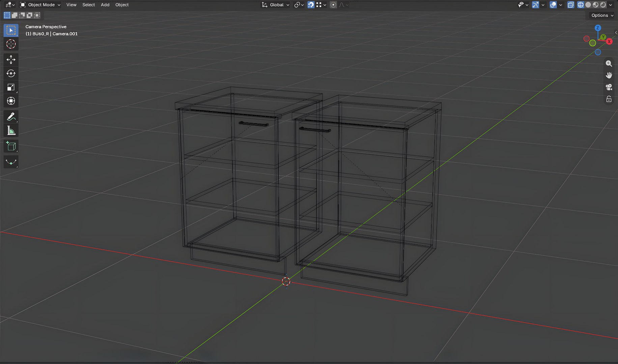Open proportional falloff dropdown
The height and width of the screenshot is (364, 618).
coord(343,5)
